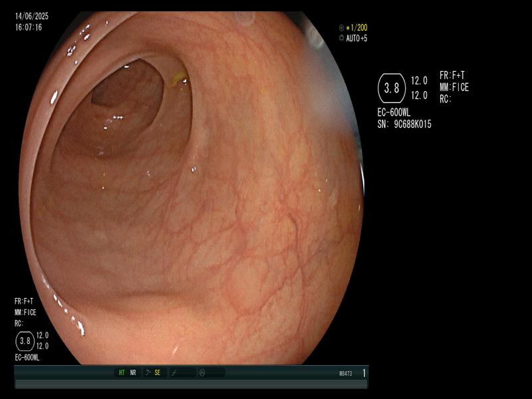The width and height of the screenshot is (532, 399).
Task: Click the M8473 label in the status bar
Action: click(346, 374)
